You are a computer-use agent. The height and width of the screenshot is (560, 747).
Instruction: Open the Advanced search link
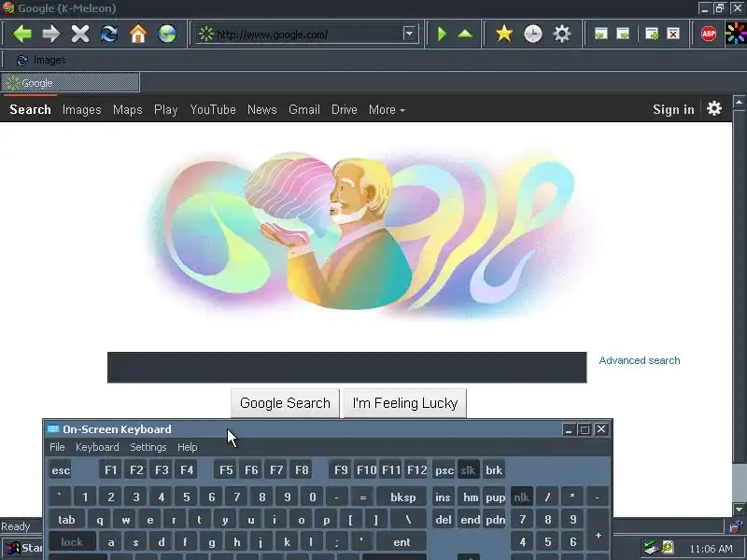(640, 360)
